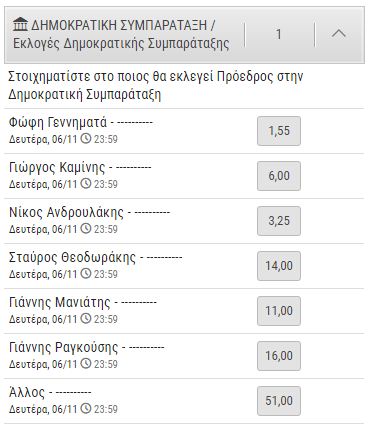
Task: Click the clock icon under Νίκος Ανδρουλάκης
Action: click(86, 228)
